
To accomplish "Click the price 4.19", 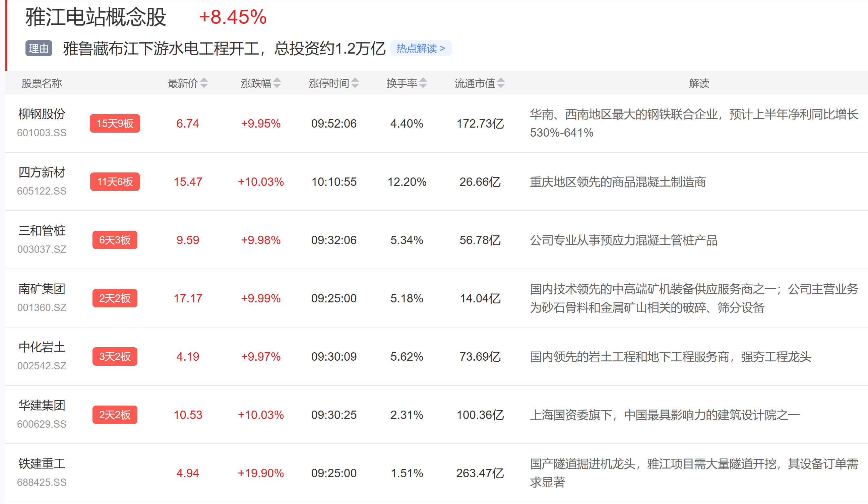I will (188, 356).
